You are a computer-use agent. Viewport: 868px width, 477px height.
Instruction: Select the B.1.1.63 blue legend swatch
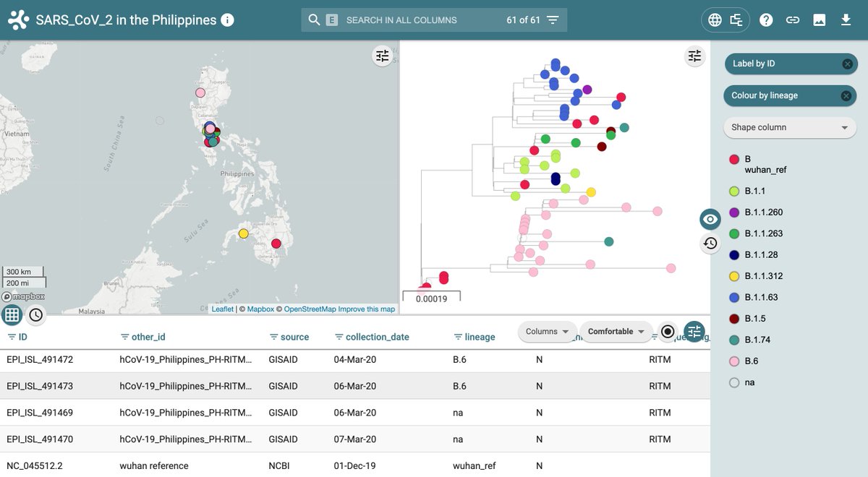[x=735, y=297]
